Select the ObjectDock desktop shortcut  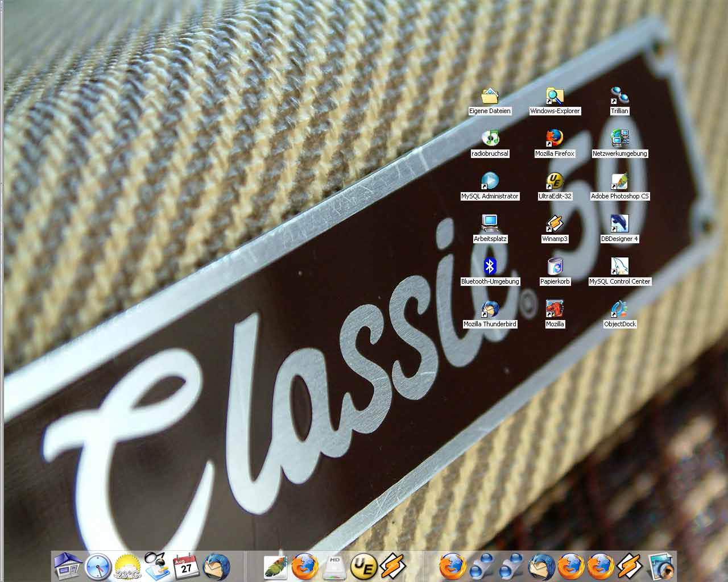coord(619,314)
